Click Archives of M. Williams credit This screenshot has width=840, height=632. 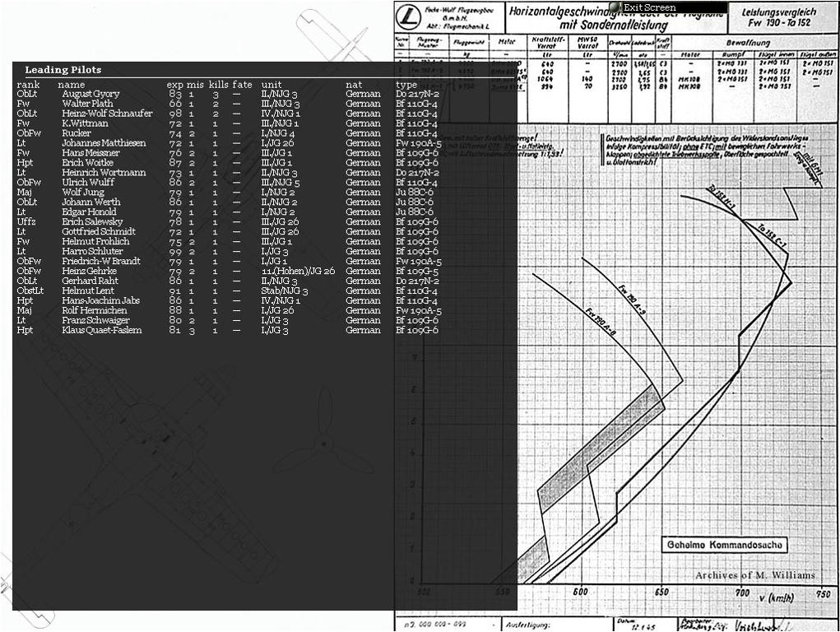[x=754, y=575]
